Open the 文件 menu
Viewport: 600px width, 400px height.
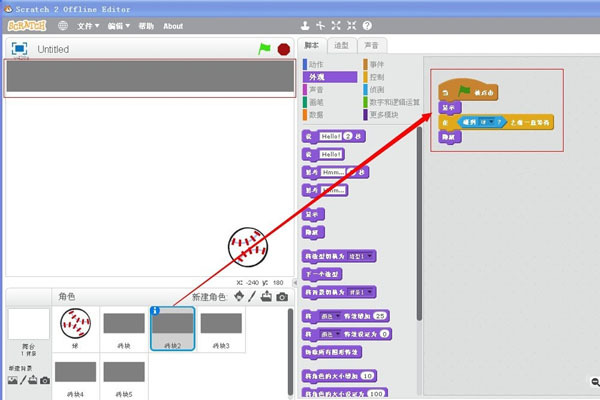click(88, 26)
